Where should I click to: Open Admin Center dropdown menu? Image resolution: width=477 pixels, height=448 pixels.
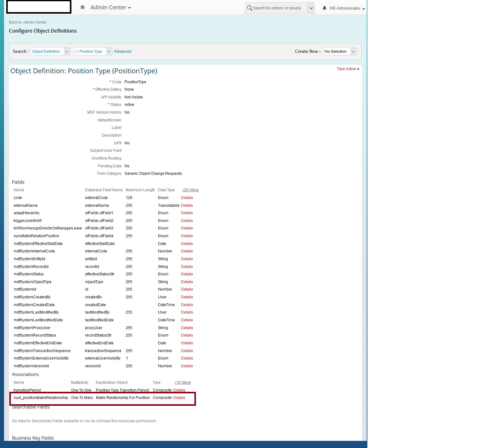click(111, 7)
